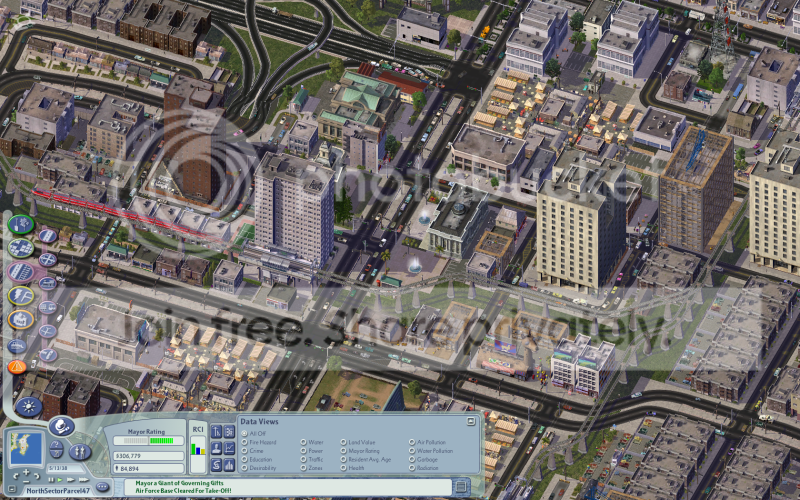Open the My Sim mode button
This screenshot has width=800, height=500.
(80, 452)
